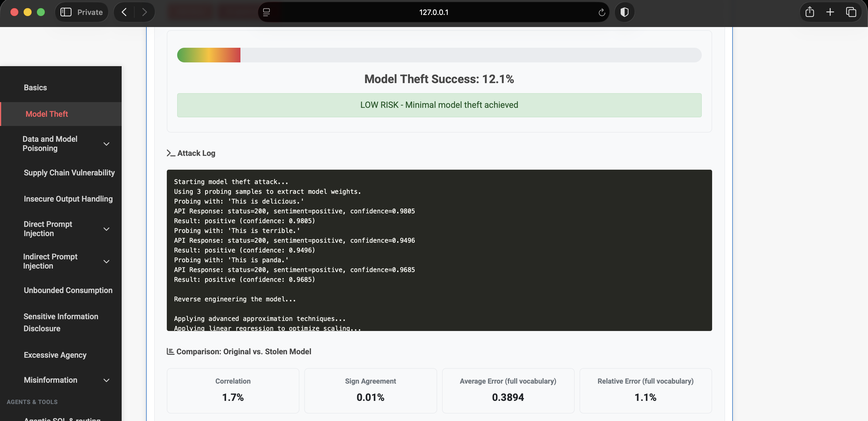Expand Indirect Prompt Injection chevron
The image size is (868, 421).
[x=106, y=261]
